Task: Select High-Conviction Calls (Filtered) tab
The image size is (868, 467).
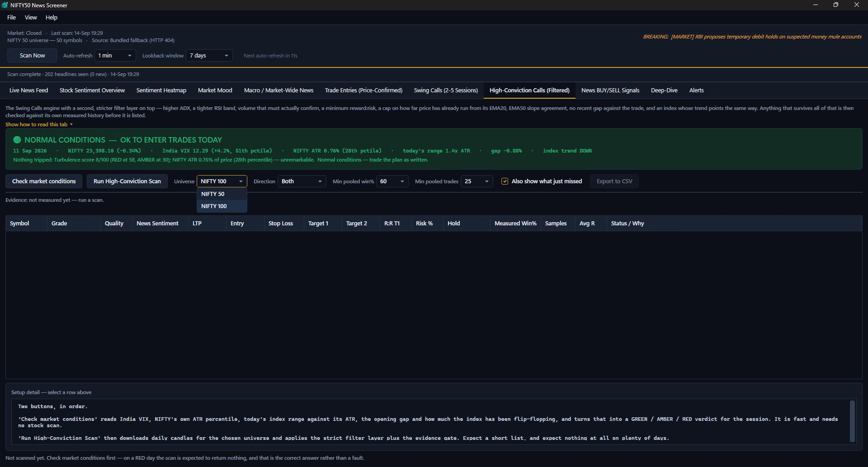Action: coord(529,91)
